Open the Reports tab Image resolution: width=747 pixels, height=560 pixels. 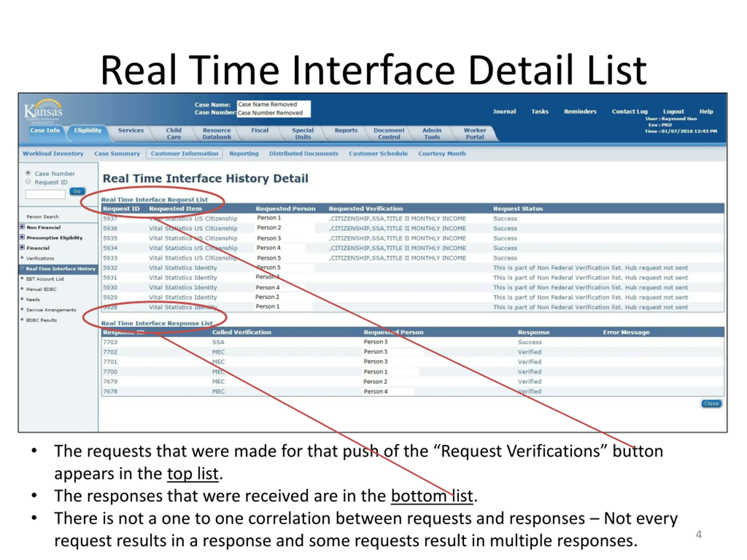point(346,130)
